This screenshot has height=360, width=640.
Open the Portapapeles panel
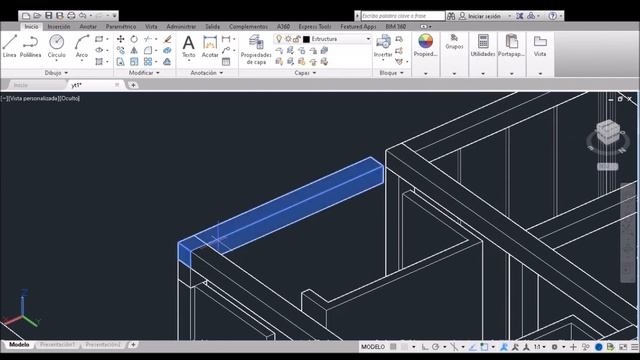511,46
